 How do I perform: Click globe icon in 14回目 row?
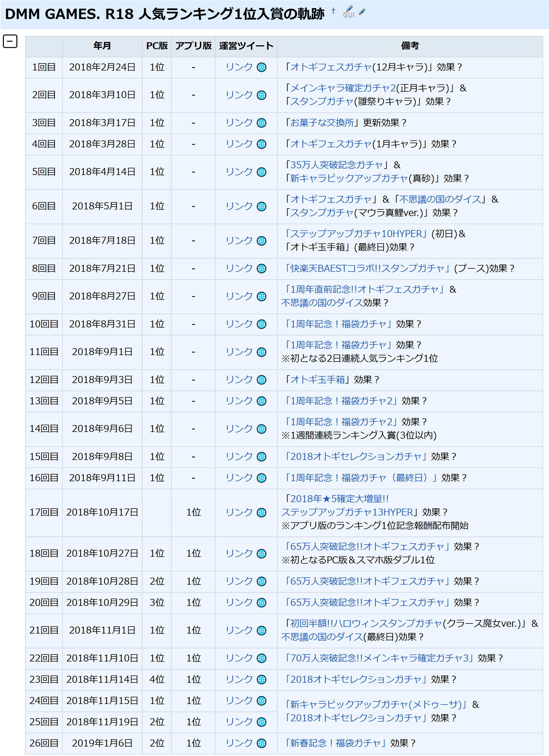point(262,429)
